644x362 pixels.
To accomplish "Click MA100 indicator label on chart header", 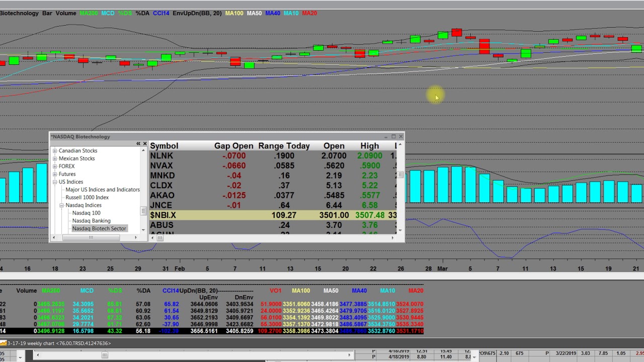I will (x=234, y=13).
